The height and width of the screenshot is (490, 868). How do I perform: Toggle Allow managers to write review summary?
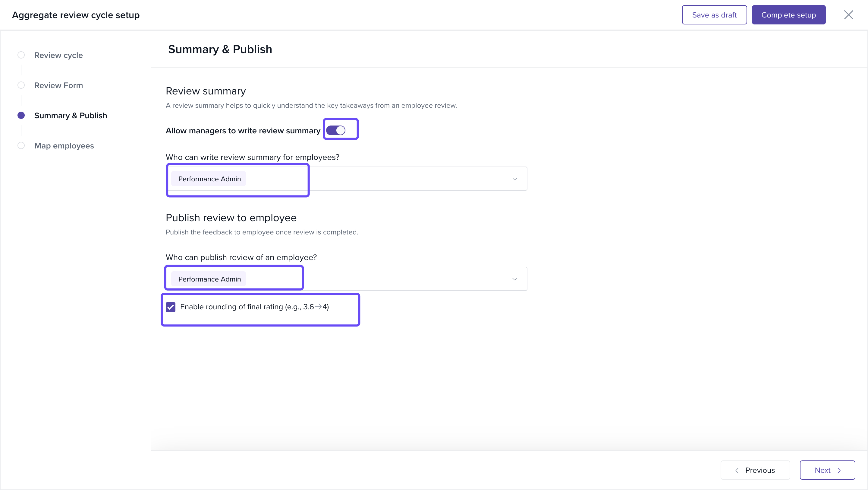336,131
